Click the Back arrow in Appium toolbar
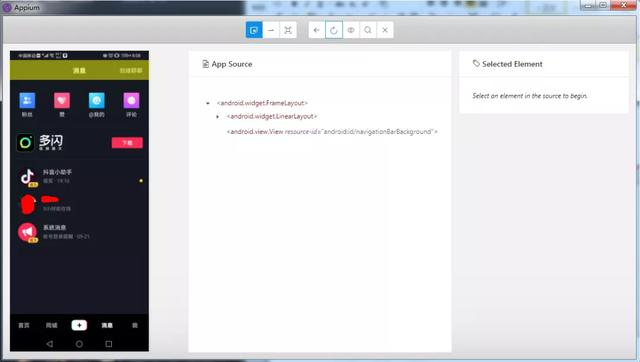 tap(317, 30)
